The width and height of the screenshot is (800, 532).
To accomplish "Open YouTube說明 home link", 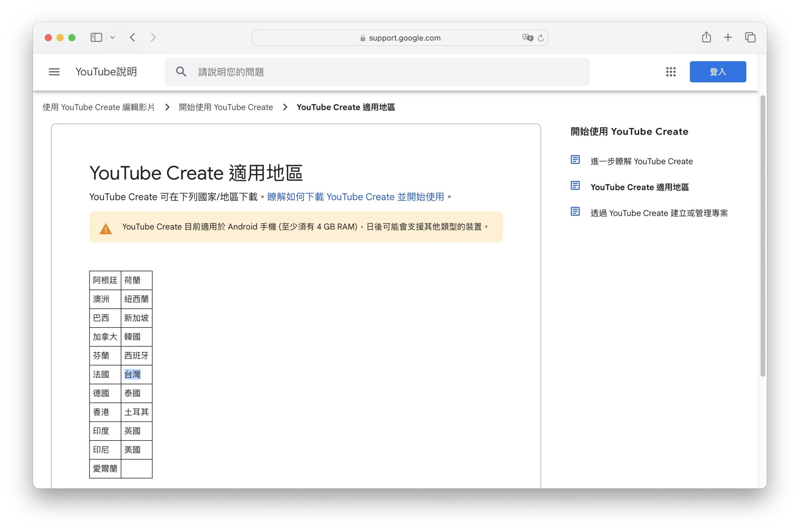I will point(106,71).
